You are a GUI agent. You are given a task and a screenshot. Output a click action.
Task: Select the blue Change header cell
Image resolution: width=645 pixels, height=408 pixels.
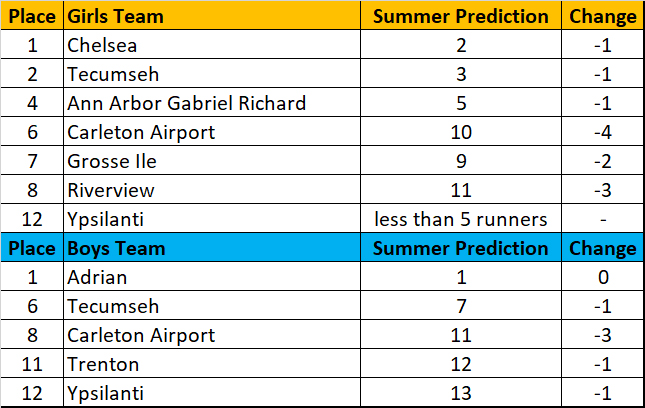pyautogui.click(x=602, y=249)
